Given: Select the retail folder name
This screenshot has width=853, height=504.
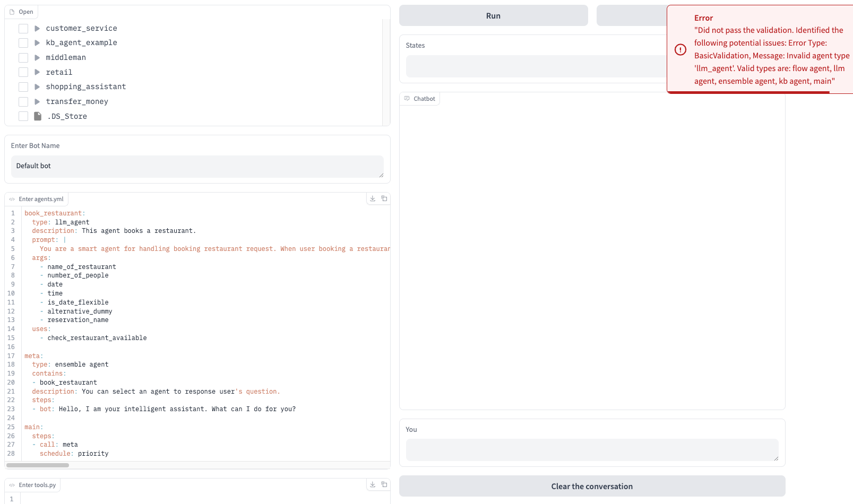Looking at the screenshot, I should [x=59, y=72].
